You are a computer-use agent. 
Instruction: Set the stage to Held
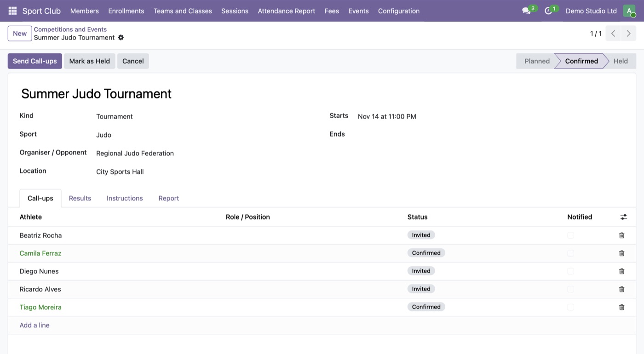pyautogui.click(x=621, y=61)
